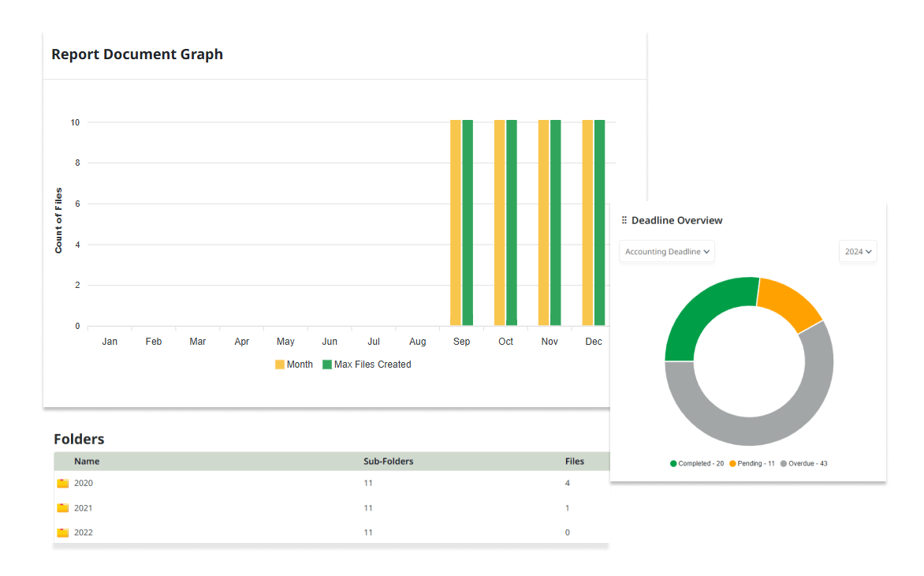
Task: Click the yellow September bar
Action: pyautogui.click(x=456, y=223)
